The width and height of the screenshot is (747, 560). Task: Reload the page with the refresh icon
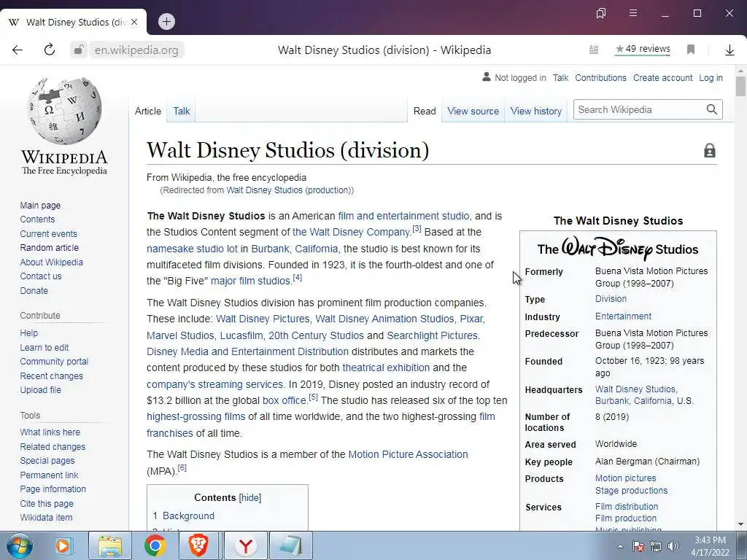(x=50, y=50)
